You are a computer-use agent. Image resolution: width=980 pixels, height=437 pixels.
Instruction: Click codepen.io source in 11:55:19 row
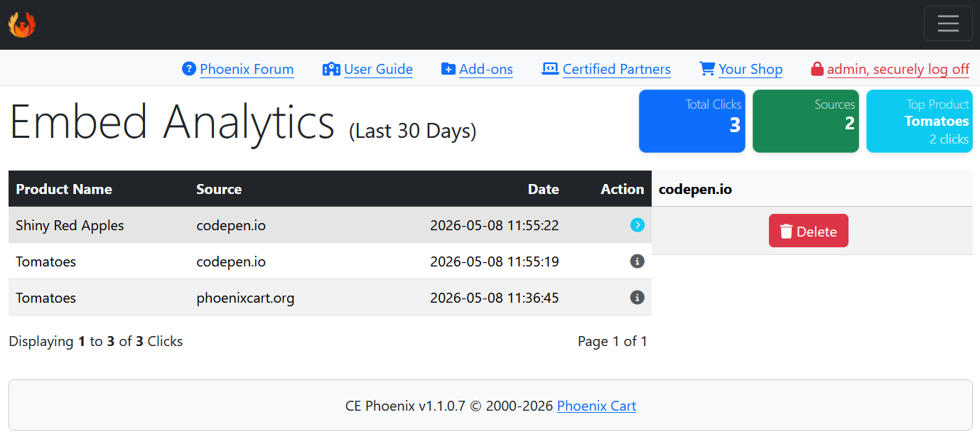tap(231, 261)
